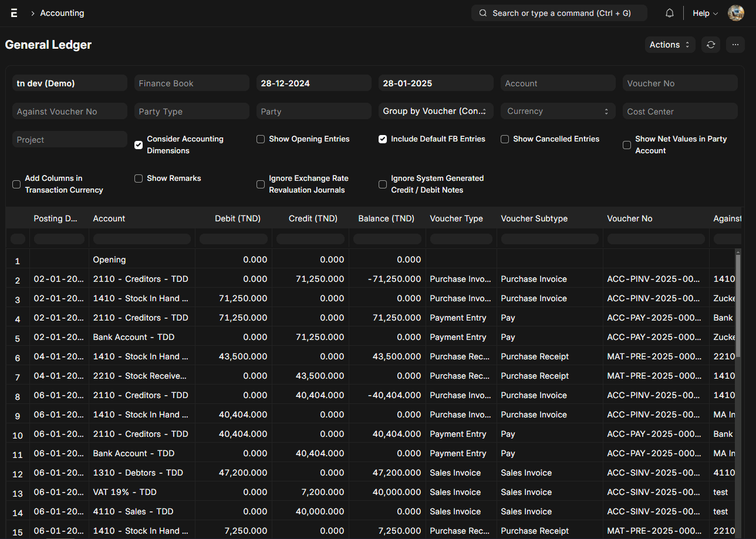This screenshot has width=756, height=539.
Task: Uncheck Consider Accounting Dimensions checkbox
Action: coord(139,145)
